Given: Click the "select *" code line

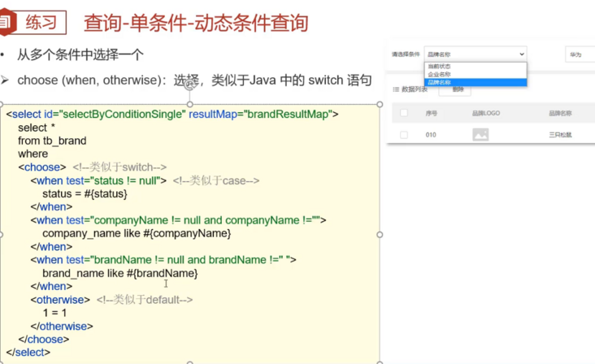Looking at the screenshot, I should [37, 128].
